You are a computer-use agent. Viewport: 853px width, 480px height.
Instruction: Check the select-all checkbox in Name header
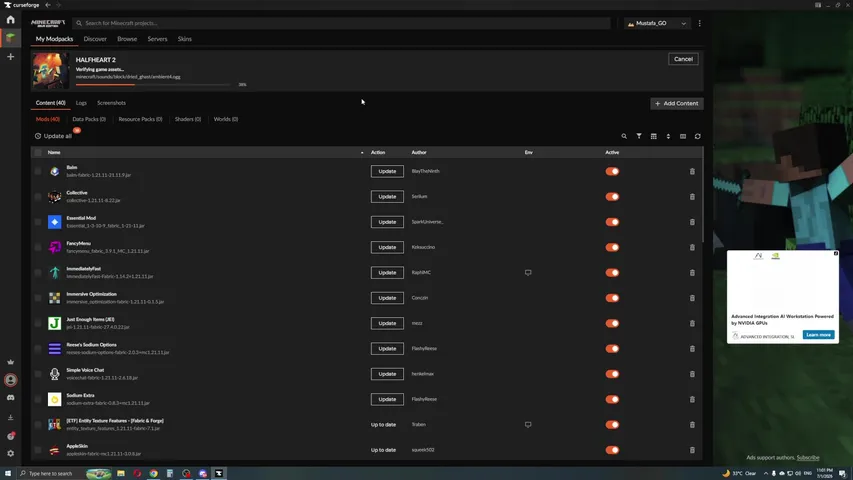point(38,152)
